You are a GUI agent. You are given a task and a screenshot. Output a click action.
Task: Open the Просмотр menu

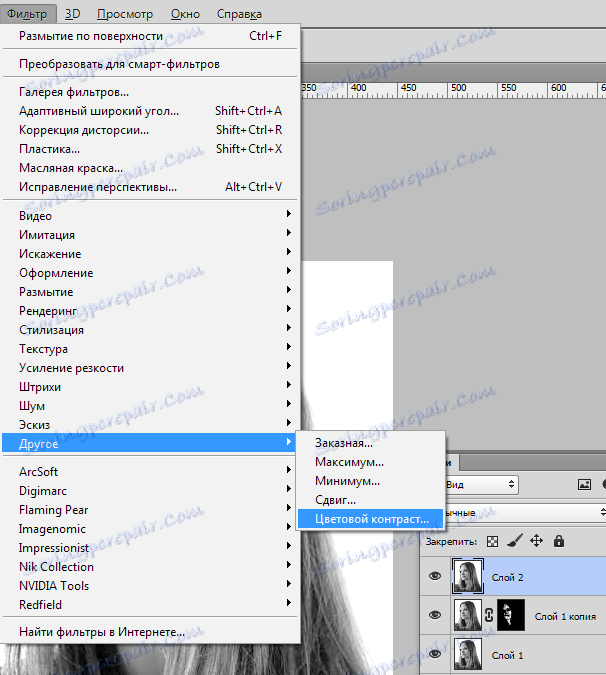pyautogui.click(x=125, y=14)
